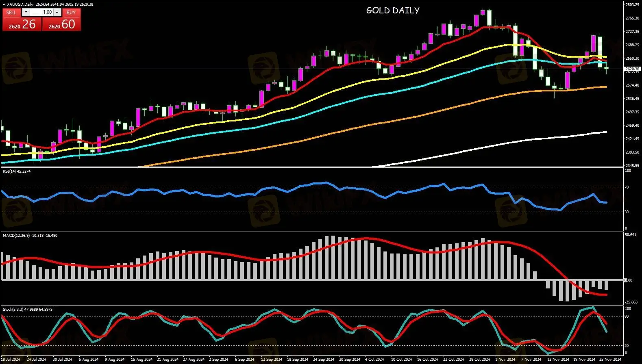This screenshot has height=364, width=642.
Task: Click the 18 Jul 2024 date label
Action: point(11,360)
